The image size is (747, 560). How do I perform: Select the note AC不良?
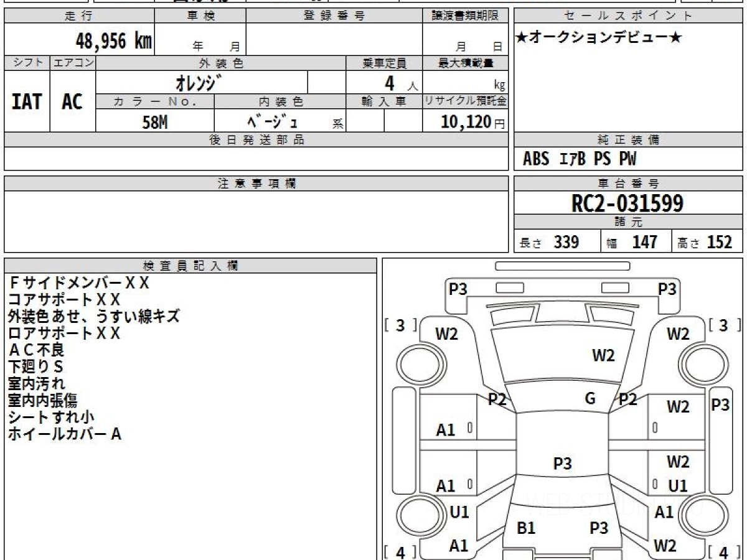pyautogui.click(x=36, y=350)
